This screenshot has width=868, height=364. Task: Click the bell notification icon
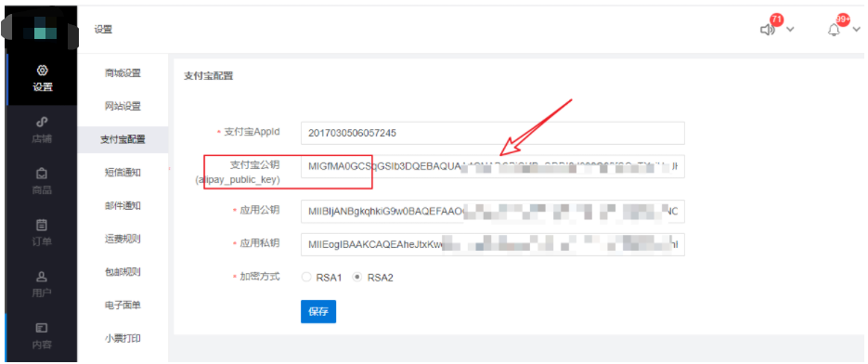(x=834, y=30)
